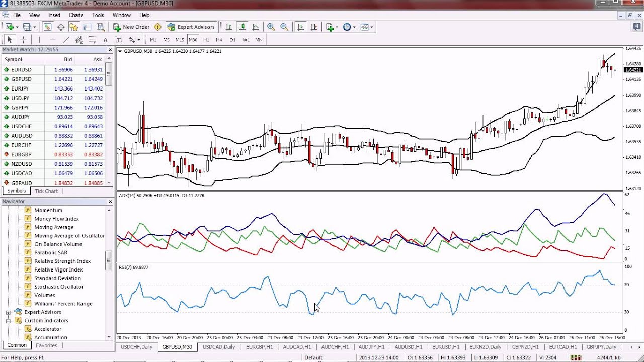Close the Market Watch panel

(110, 50)
